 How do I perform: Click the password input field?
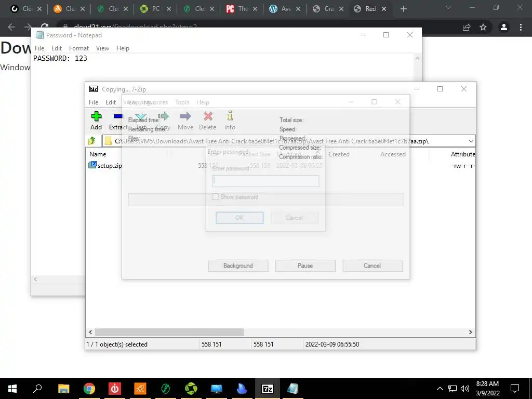265,180
